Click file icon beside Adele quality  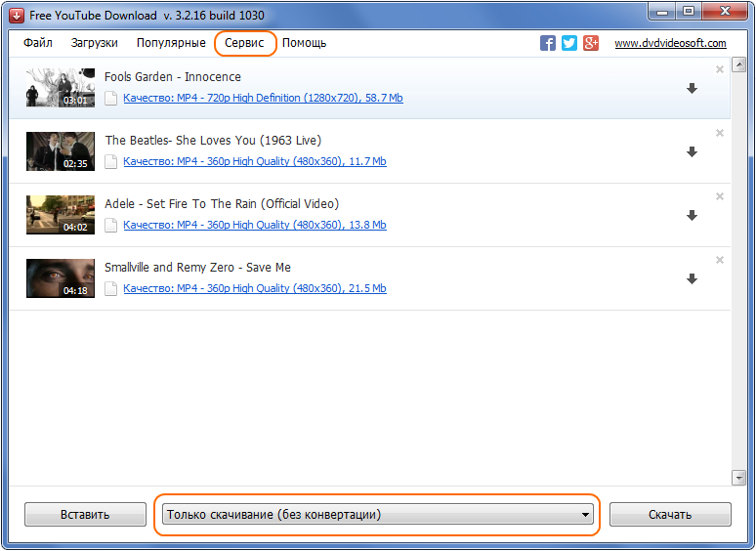click(111, 225)
